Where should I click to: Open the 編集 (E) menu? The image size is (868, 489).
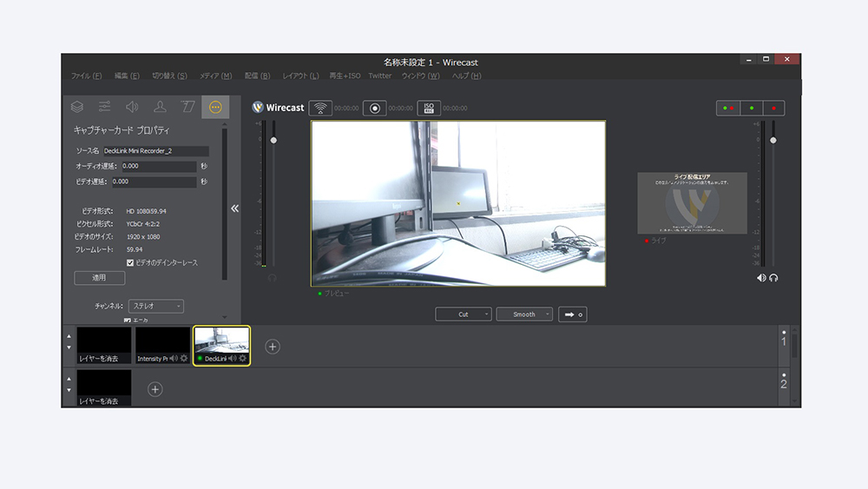click(127, 76)
